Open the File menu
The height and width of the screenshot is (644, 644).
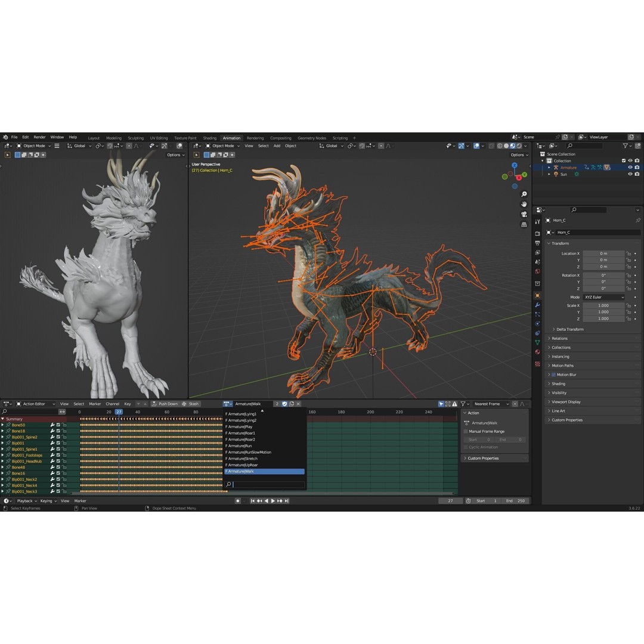14,137
